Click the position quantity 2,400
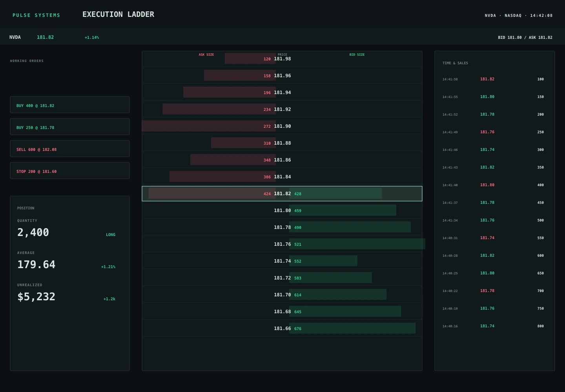This screenshot has width=565, height=392. [x=33, y=232]
